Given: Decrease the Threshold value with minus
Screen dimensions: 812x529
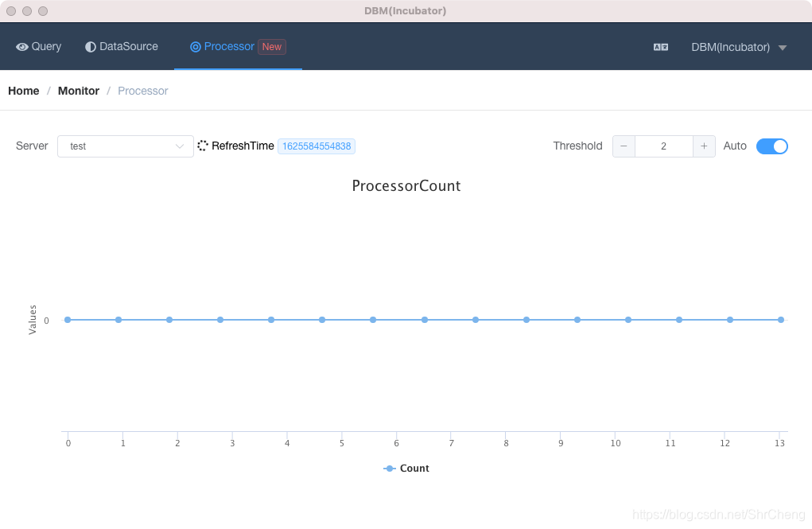Looking at the screenshot, I should point(624,146).
